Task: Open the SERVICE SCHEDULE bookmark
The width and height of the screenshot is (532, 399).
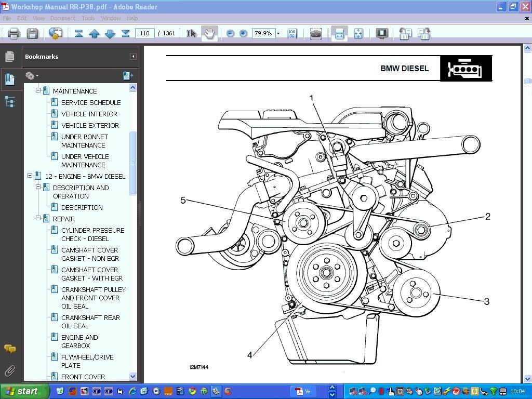Action: coord(91,102)
